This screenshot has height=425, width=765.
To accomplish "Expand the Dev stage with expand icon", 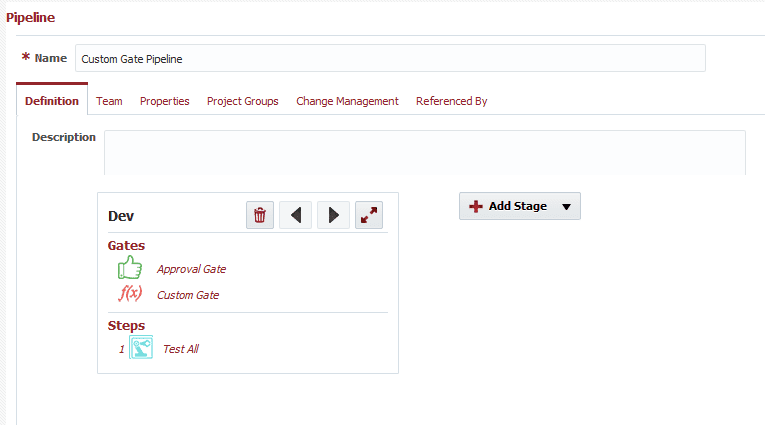I will point(369,215).
